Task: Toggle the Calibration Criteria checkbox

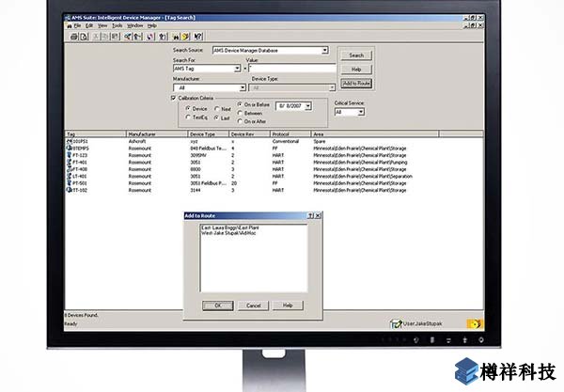Action: click(173, 97)
